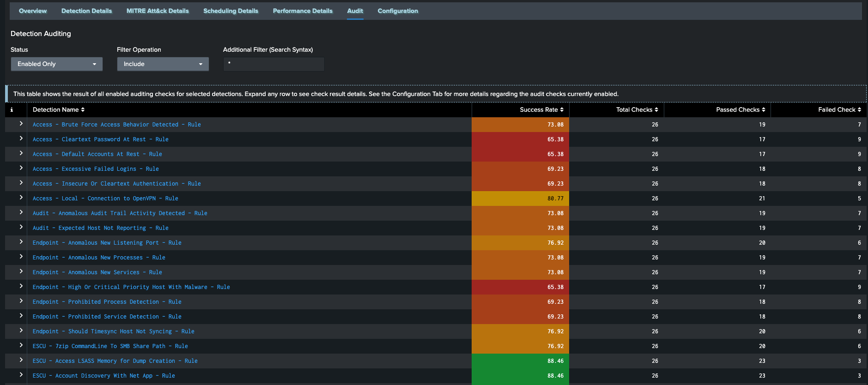Screen dimensions: 868x385
Task: Expand Expected Host Not Reporting row
Action: pos(21,227)
